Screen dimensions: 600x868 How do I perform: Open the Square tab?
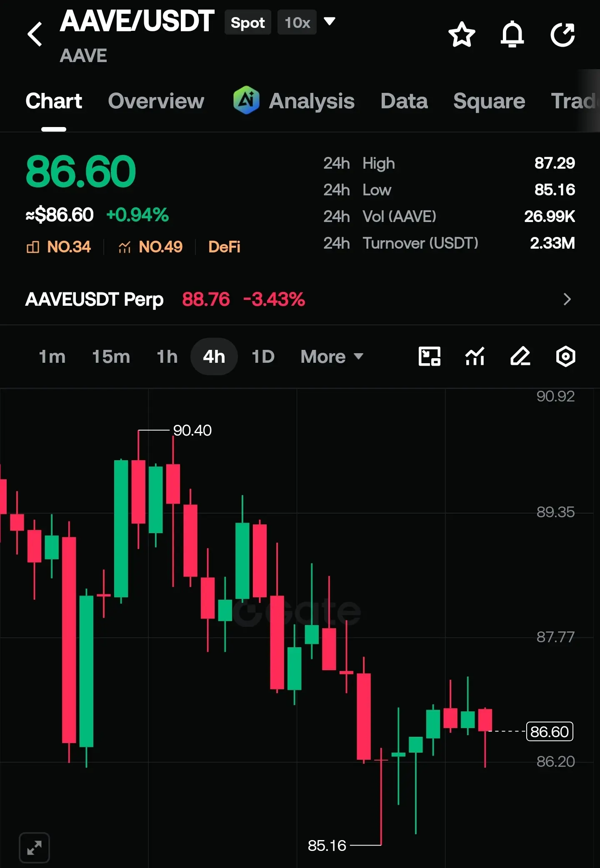tap(489, 101)
